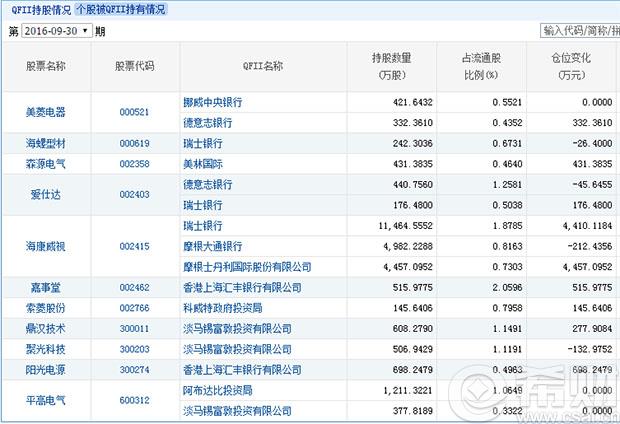The width and height of the screenshot is (620, 424).
Task: Open stock link 森源电气
Action: [45, 164]
